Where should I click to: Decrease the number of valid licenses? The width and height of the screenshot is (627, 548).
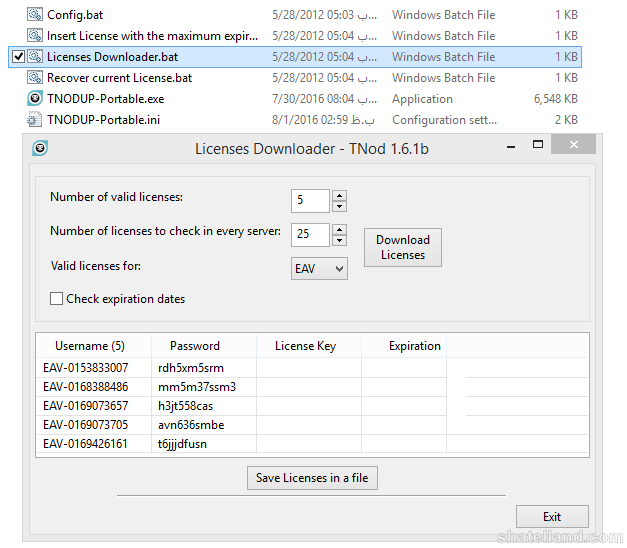tap(339, 206)
